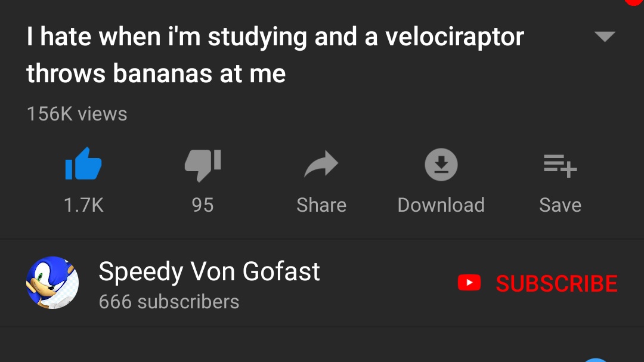Viewport: 644px width, 362px height.
Task: Click the YouTube logo beside SUBSCRIBE
Action: tap(469, 283)
